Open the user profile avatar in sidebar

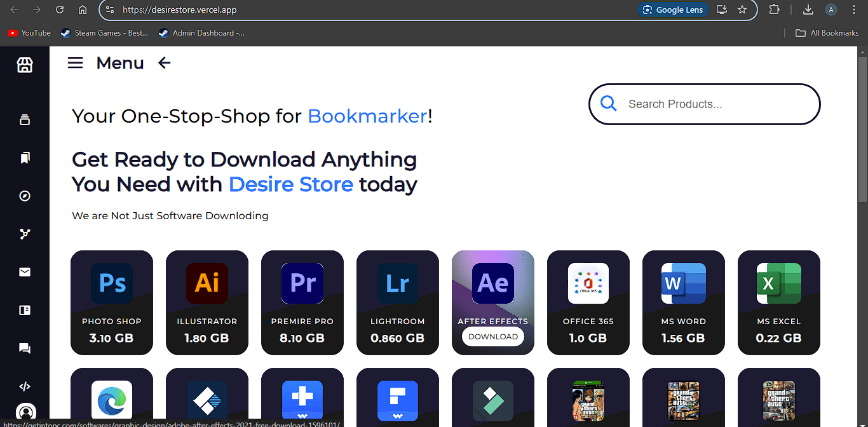[x=25, y=412]
